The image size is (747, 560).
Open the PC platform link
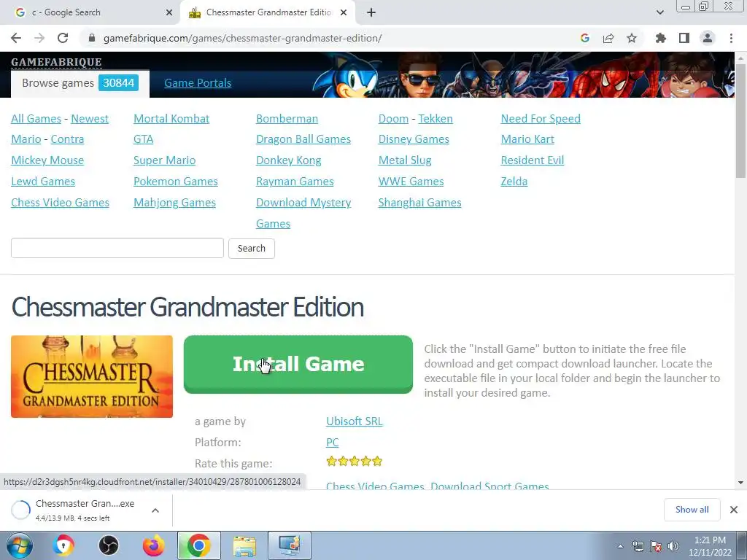333,442
